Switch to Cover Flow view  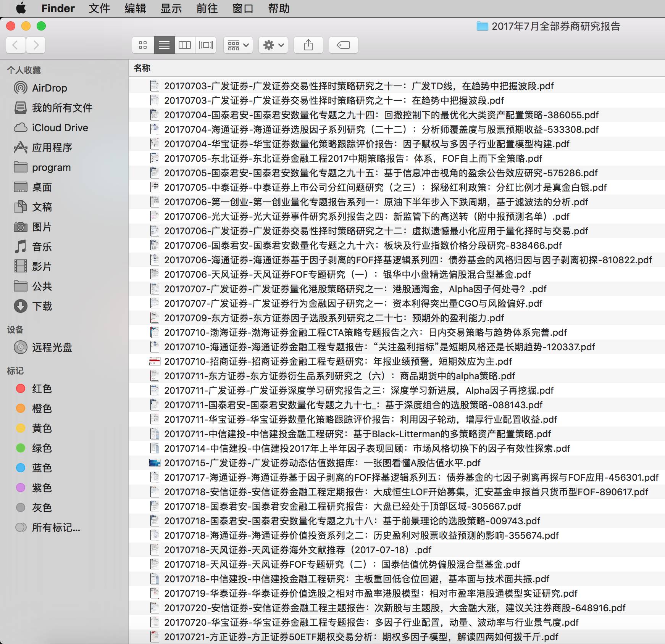pyautogui.click(x=206, y=45)
